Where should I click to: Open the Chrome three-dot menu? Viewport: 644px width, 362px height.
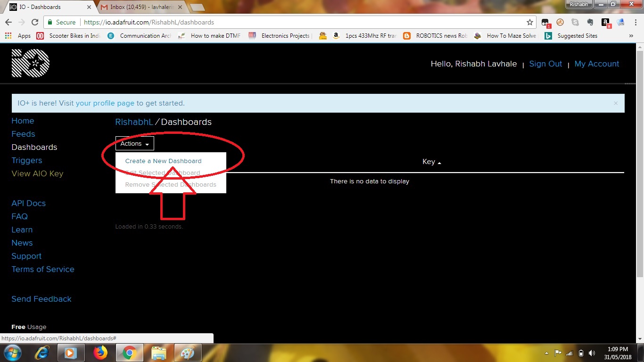[x=635, y=22]
